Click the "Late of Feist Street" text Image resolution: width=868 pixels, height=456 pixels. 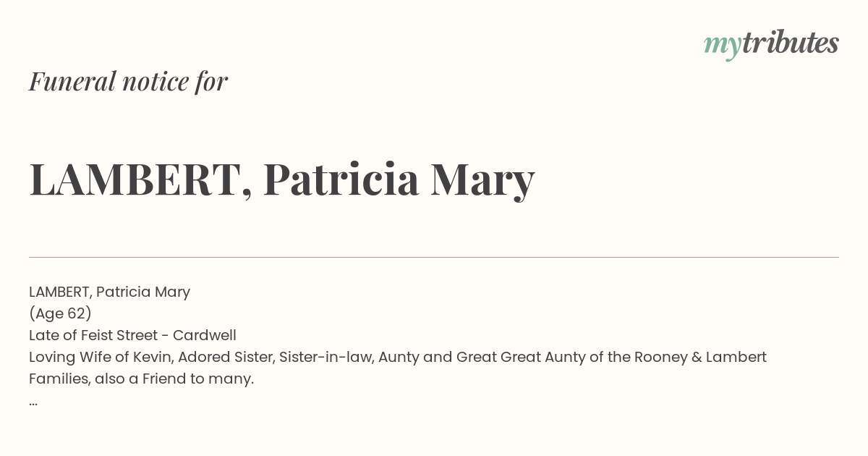pyautogui.click(x=93, y=335)
